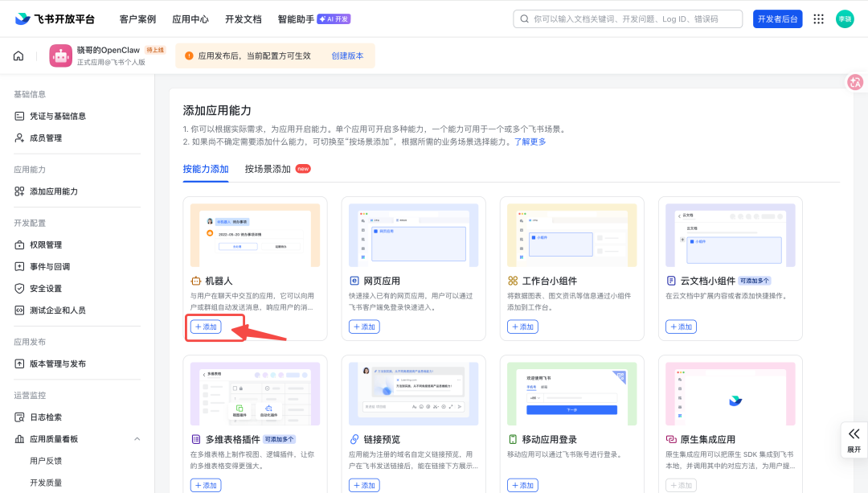Open 凭证与基础信息 via its sidebar icon
This screenshot has width=868, height=493.
[x=56, y=115]
